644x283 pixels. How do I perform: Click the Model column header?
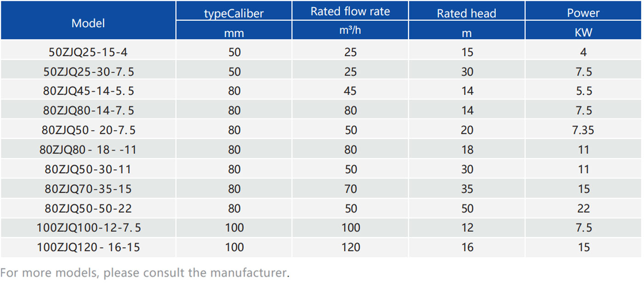click(x=88, y=23)
